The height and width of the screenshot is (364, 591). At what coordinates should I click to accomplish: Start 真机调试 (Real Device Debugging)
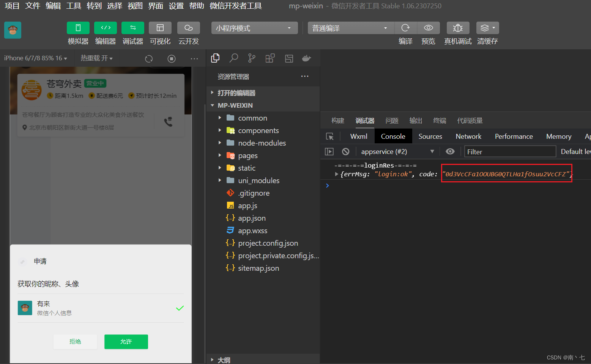[x=458, y=28]
